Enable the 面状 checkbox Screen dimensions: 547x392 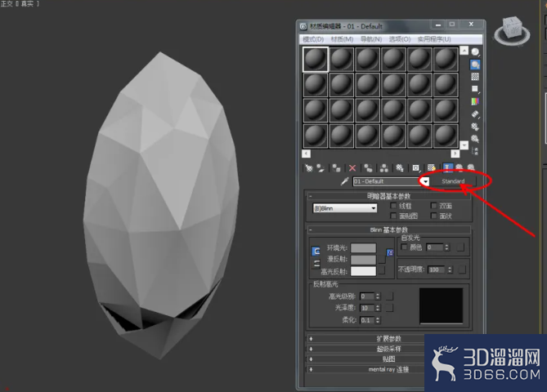(433, 216)
